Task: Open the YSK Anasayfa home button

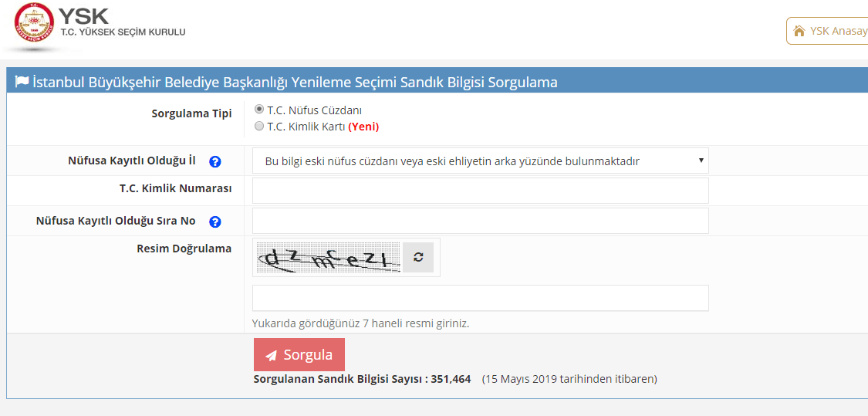Action: pos(828,31)
